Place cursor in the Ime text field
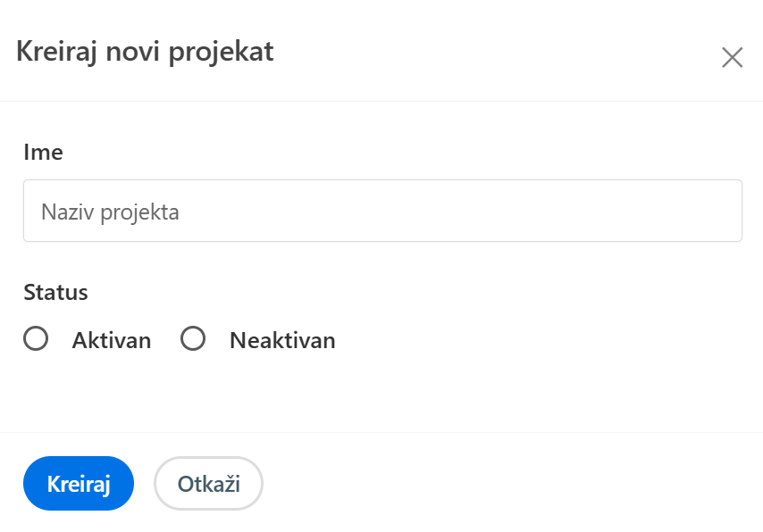The height and width of the screenshot is (532, 763). click(382, 212)
